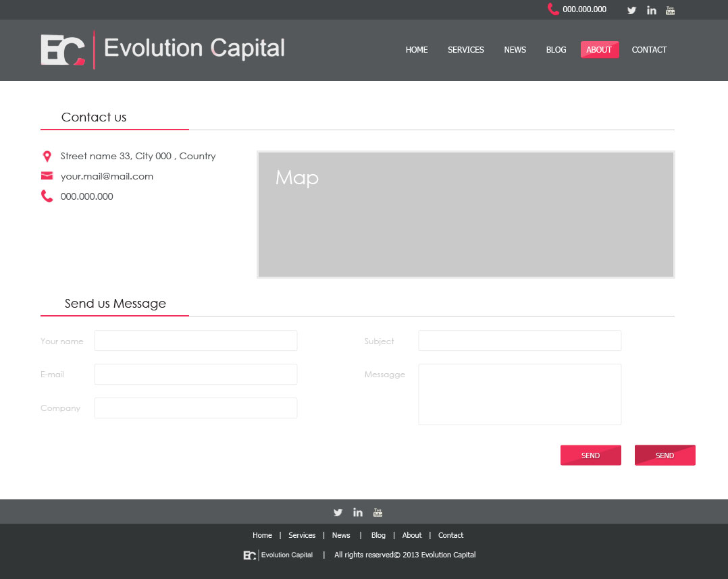
Task: Click the EC logo in header
Action: click(x=63, y=50)
